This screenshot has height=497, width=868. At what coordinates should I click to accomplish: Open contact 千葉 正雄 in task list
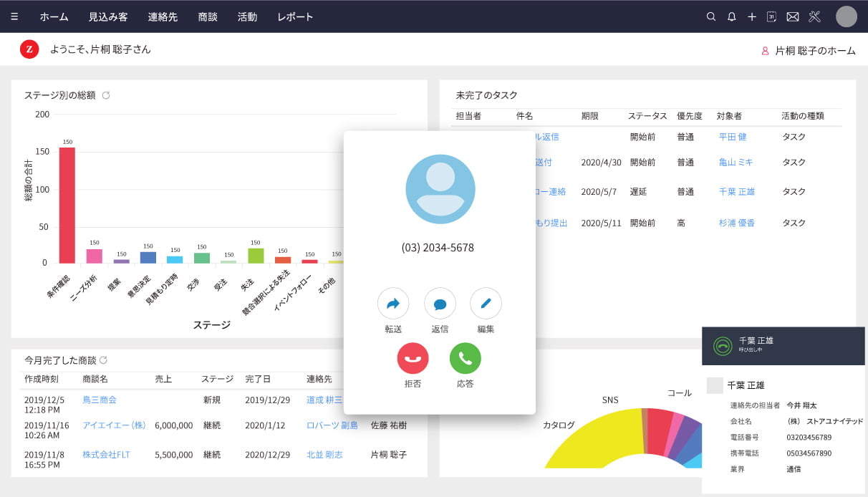coord(737,192)
